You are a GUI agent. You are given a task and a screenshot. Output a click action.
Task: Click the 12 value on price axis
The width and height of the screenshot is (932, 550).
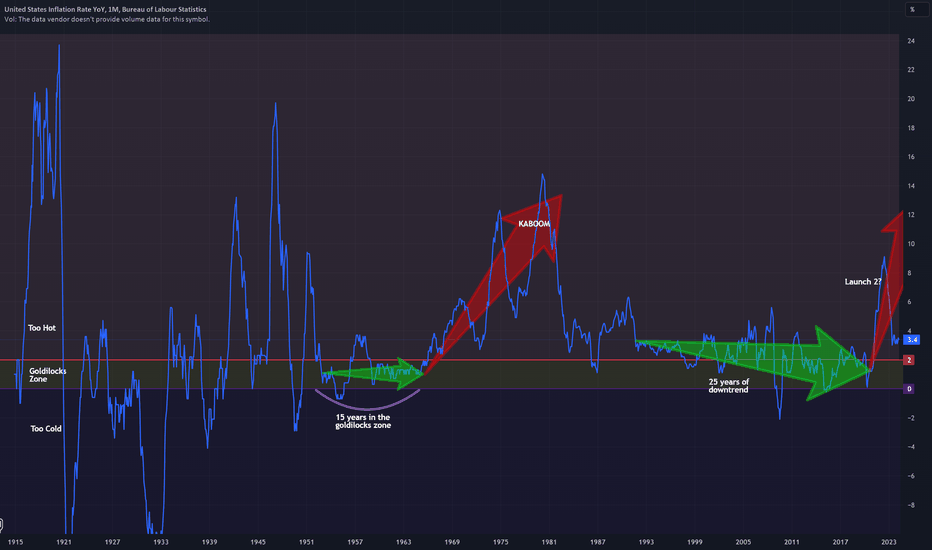point(911,215)
